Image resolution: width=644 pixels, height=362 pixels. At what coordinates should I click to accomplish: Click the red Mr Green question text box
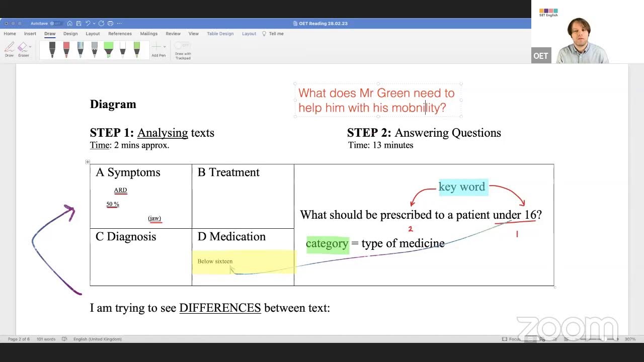[377, 100]
